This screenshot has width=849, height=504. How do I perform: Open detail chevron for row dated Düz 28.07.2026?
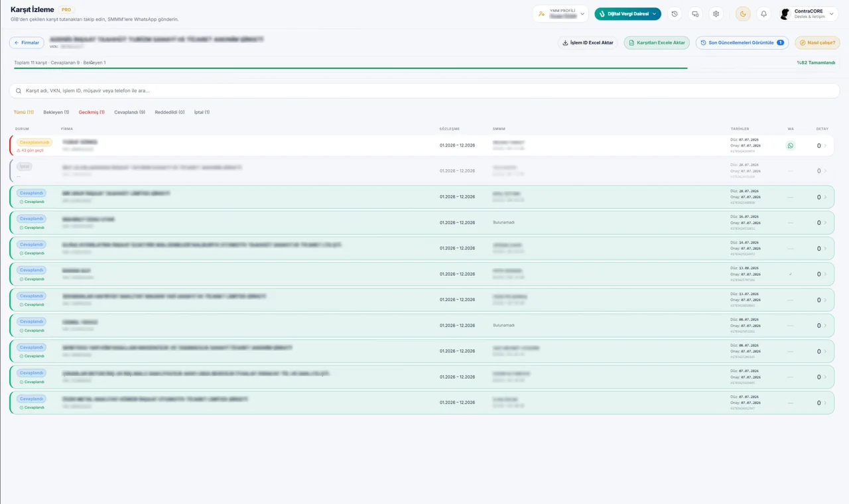pos(825,197)
